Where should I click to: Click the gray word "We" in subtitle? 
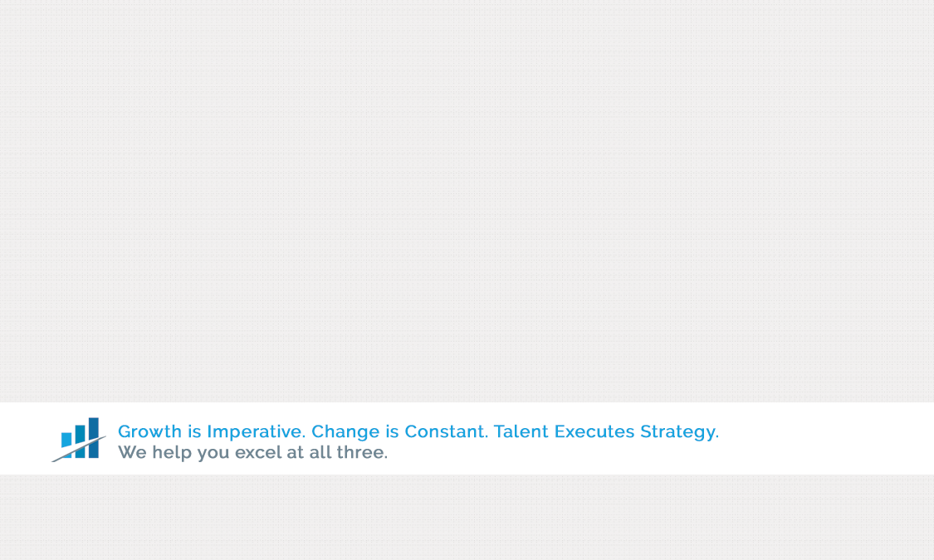click(x=132, y=452)
